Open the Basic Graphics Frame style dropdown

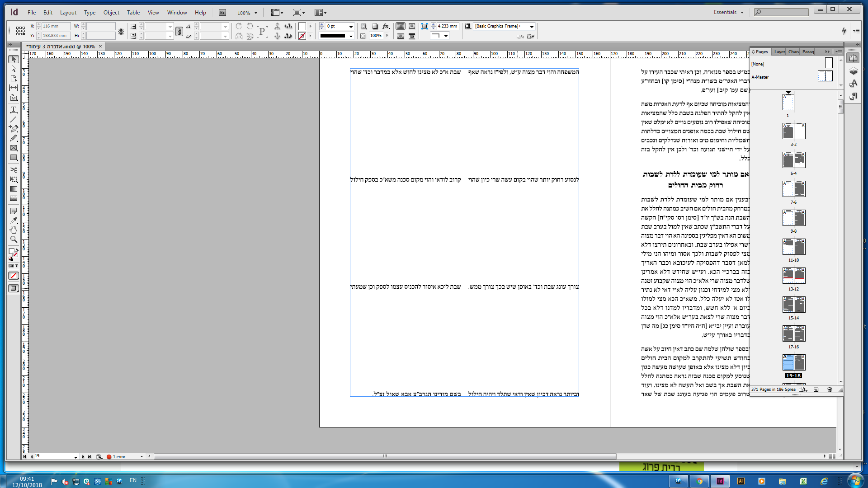(532, 26)
